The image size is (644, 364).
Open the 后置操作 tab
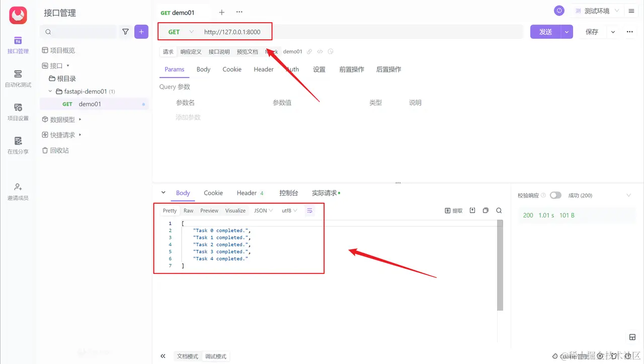[389, 69]
